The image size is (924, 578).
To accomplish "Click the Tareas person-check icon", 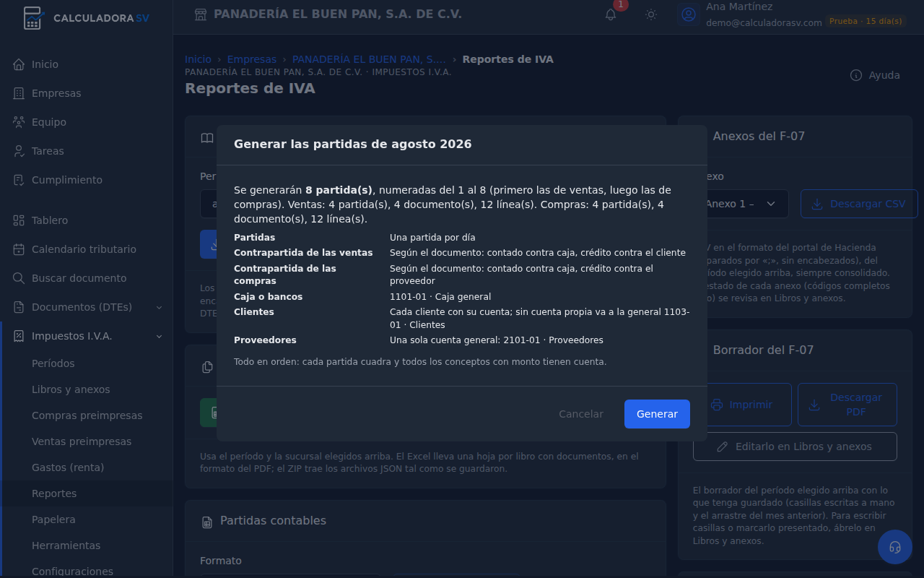I will coord(19,151).
